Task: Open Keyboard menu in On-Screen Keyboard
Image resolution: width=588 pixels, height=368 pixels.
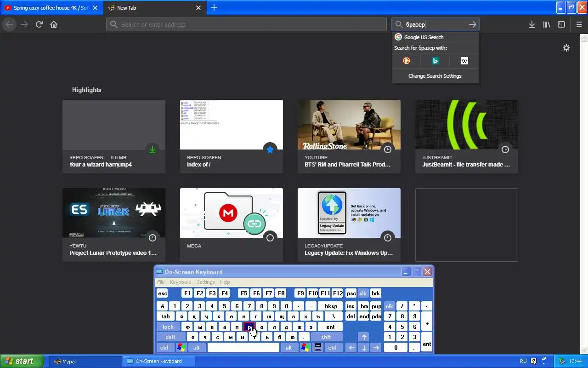Action: [181, 282]
